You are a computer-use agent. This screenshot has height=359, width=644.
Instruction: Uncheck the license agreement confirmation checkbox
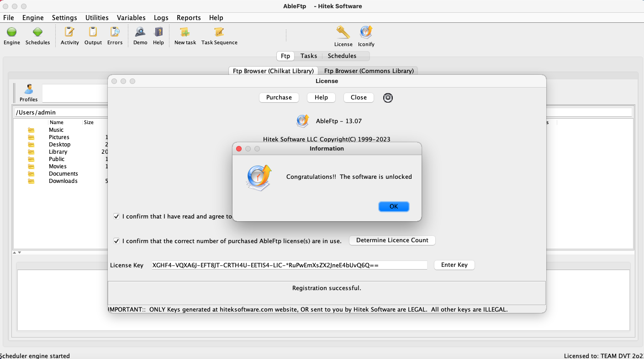point(116,216)
